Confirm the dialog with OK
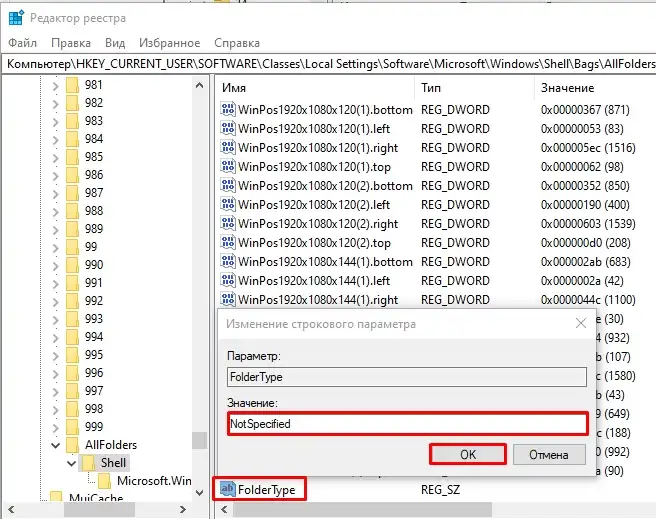 click(468, 455)
